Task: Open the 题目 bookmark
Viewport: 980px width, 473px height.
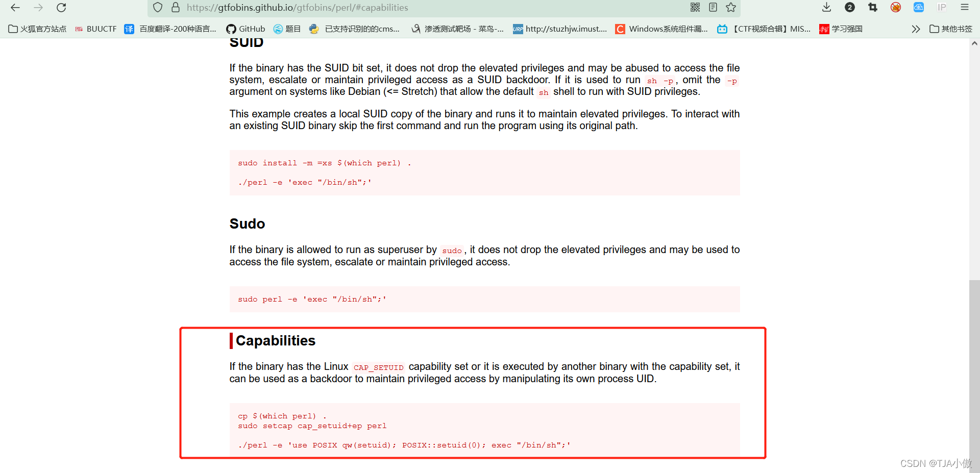Action: click(287, 29)
